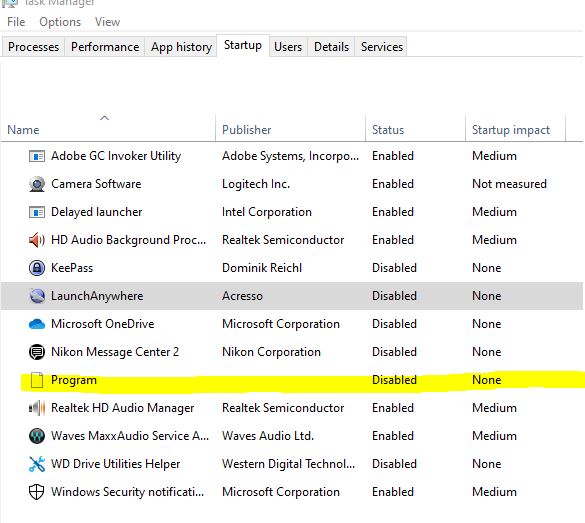Screen dimensions: 585x523
Task: Select the Program entry name
Action: [x=74, y=380]
